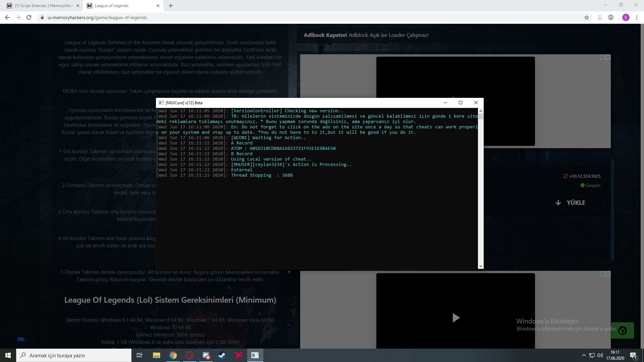The image size is (644, 362).
Task: Click the red splat taskbar icon
Action: [238, 355]
